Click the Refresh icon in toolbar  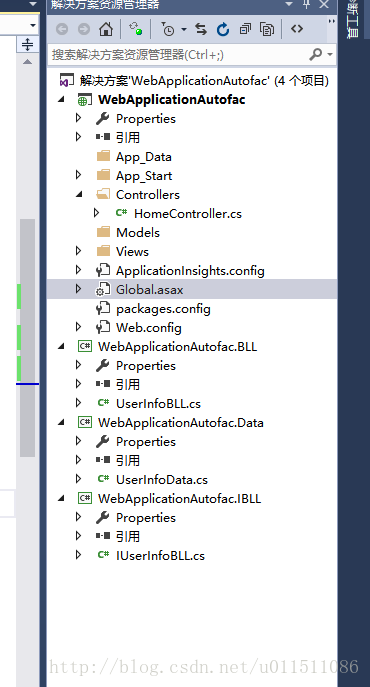click(x=223, y=29)
